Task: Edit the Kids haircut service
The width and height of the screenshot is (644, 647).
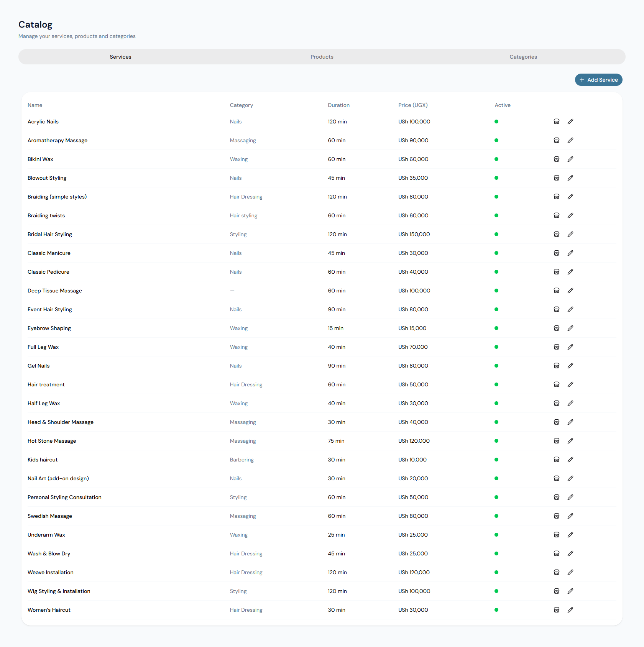Action: pos(570,460)
